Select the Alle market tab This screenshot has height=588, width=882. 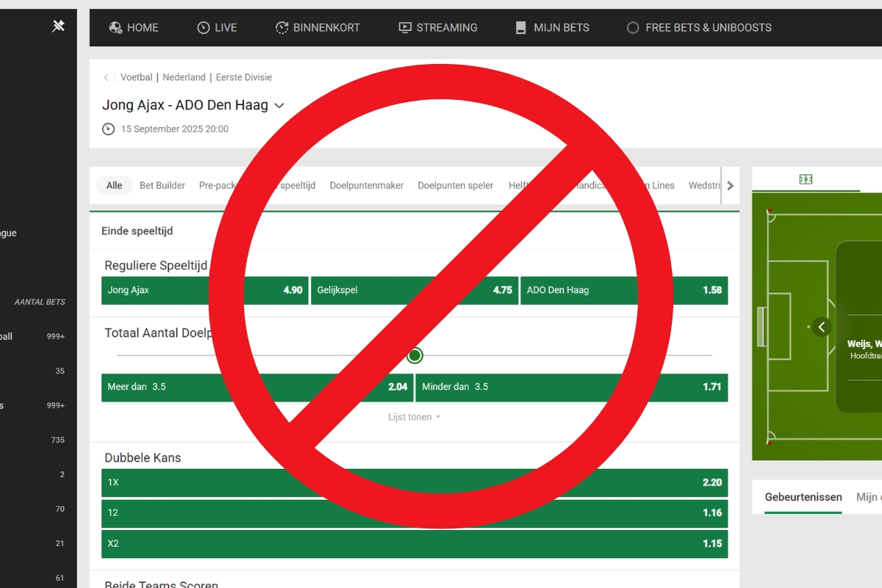114,185
